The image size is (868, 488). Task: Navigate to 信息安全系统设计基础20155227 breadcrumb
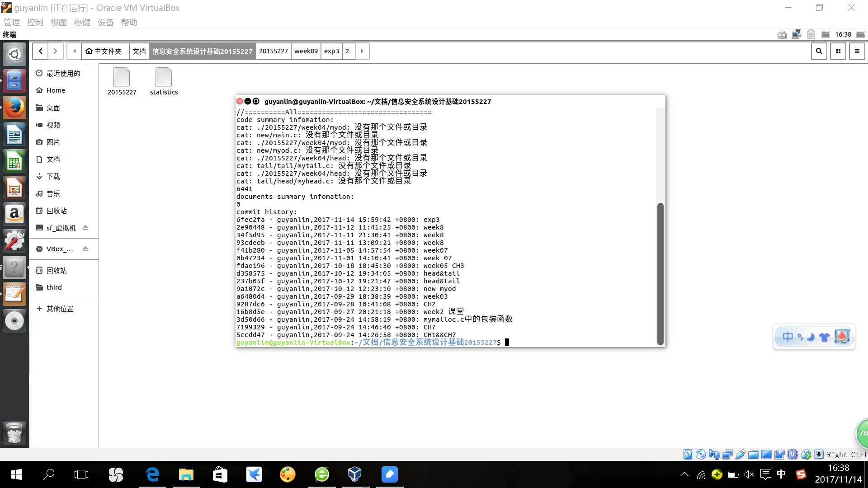click(x=202, y=51)
